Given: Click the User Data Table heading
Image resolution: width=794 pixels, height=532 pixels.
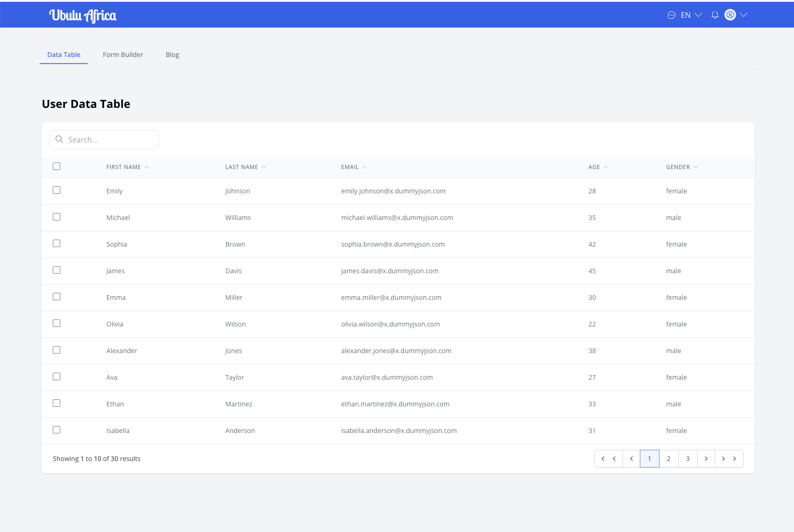Looking at the screenshot, I should (86, 104).
